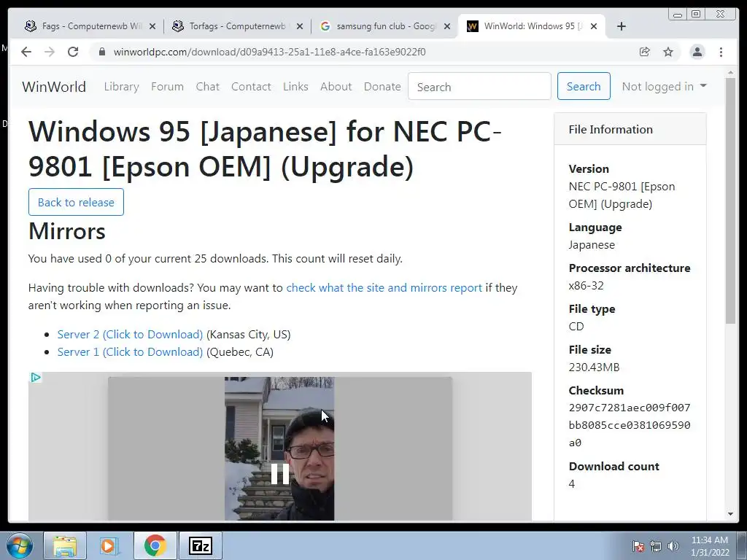
Task: Open the Windows Start button
Action: (x=19, y=545)
